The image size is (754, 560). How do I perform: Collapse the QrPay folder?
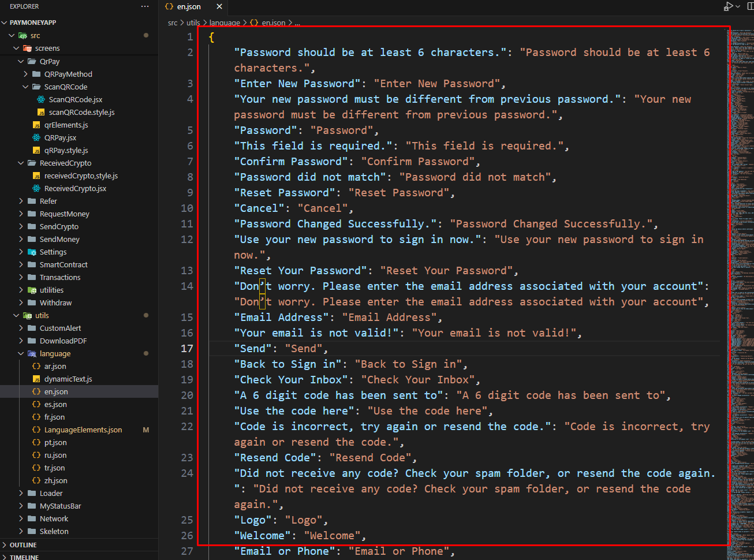click(x=21, y=61)
